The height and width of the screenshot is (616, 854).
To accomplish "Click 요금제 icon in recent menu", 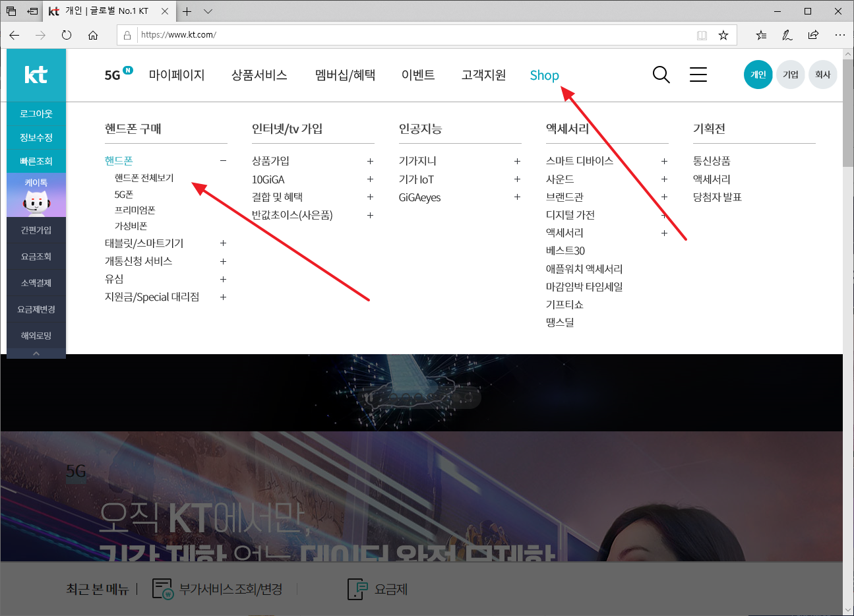I will (357, 589).
